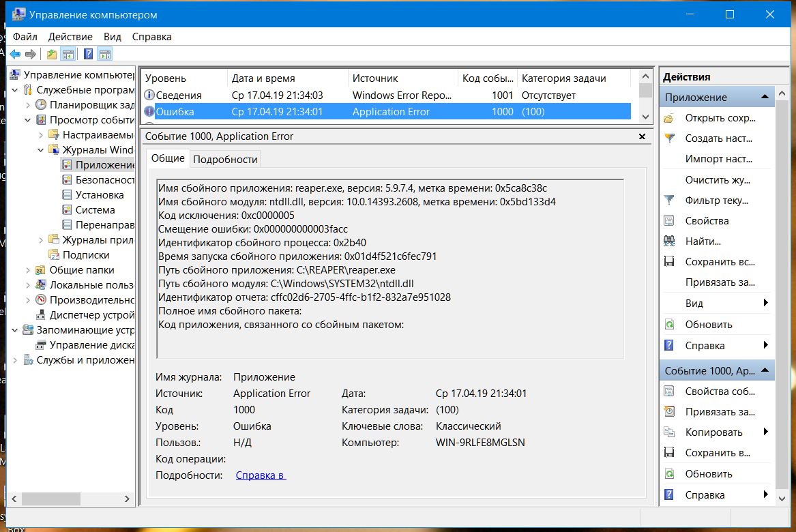Click the funnel icon for Создать наст...

click(669, 138)
